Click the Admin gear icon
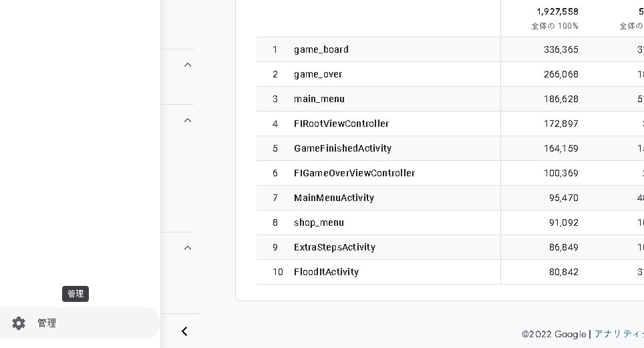 (x=19, y=323)
